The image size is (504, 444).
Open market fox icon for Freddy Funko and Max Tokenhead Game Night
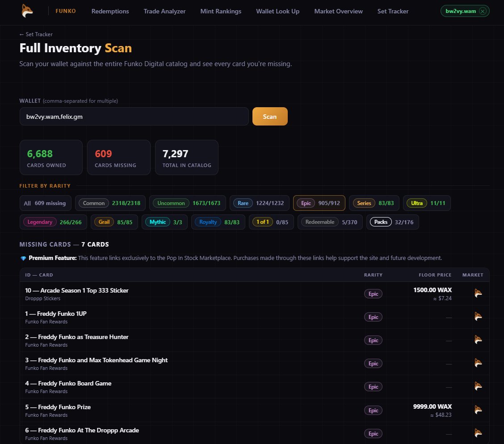[x=478, y=363]
